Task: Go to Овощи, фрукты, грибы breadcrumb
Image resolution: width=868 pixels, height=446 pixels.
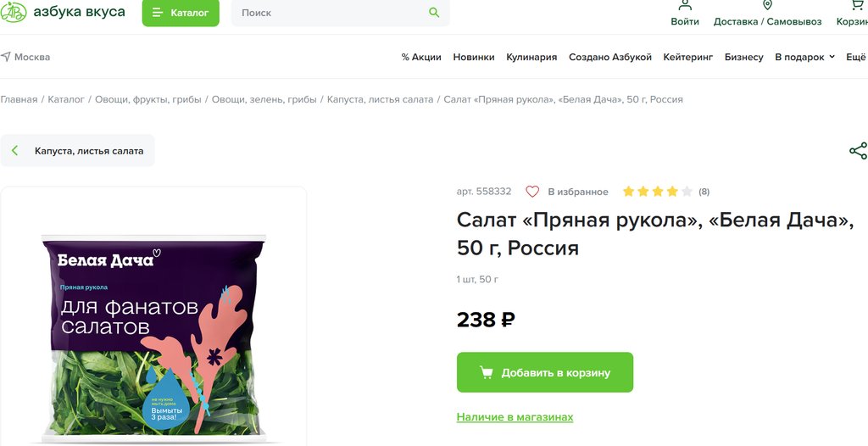Action: [x=148, y=99]
